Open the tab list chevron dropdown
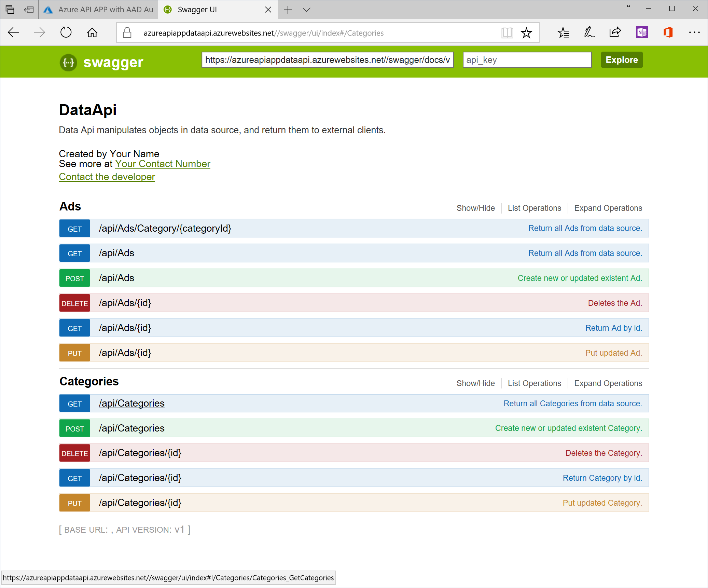 [x=306, y=10]
